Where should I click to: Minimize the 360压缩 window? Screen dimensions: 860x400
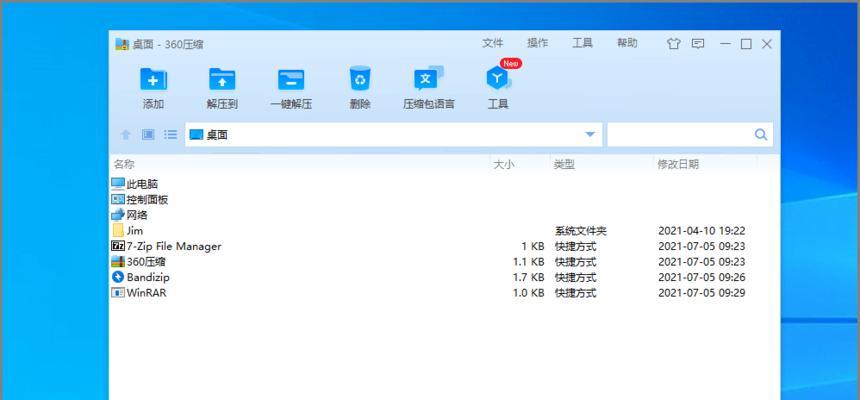pos(725,44)
